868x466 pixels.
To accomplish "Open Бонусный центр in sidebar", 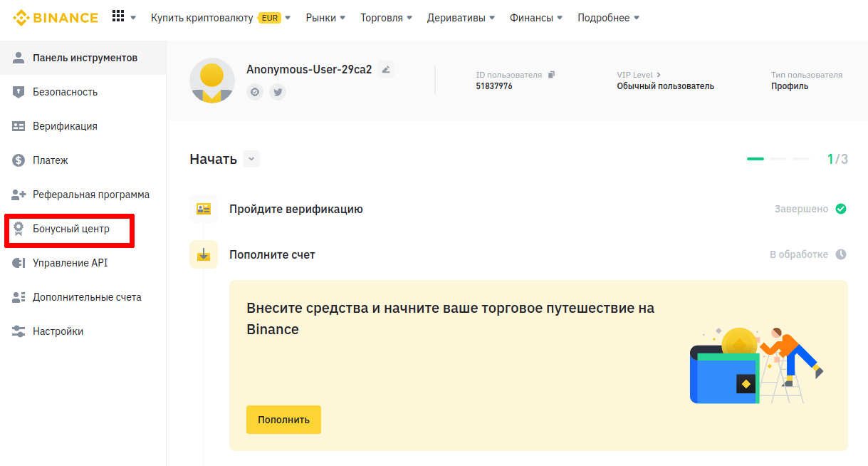I will 70,229.
